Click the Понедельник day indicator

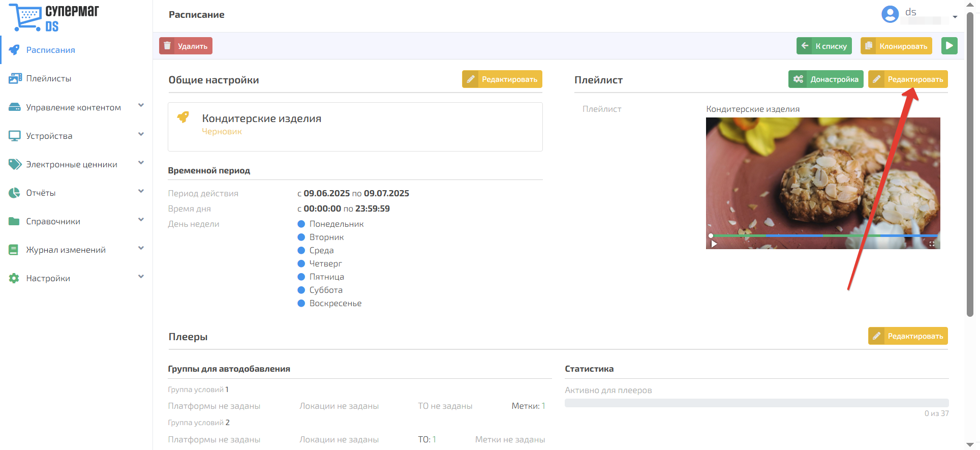point(301,224)
